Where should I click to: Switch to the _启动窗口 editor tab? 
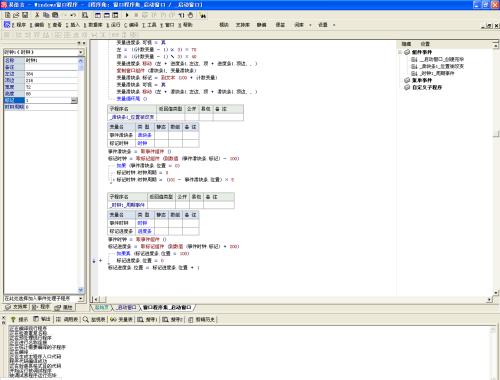(x=127, y=307)
